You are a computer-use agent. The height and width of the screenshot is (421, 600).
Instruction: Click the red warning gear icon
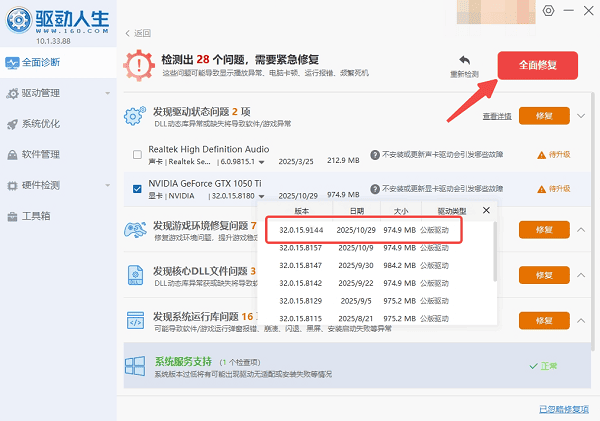click(x=139, y=65)
